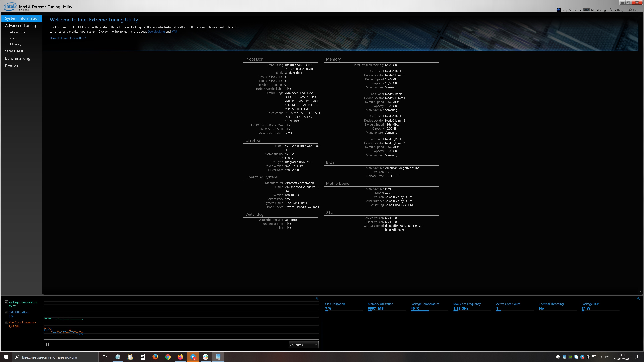Open the Calculator taskbar icon
Image resolution: width=644 pixels, height=362 pixels.
(x=143, y=357)
